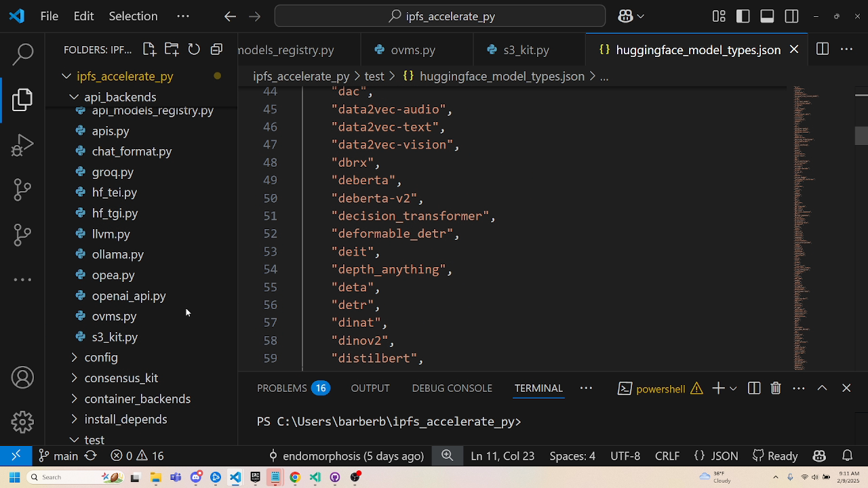868x488 pixels.
Task: Click main branch in status bar
Action: 58,456
